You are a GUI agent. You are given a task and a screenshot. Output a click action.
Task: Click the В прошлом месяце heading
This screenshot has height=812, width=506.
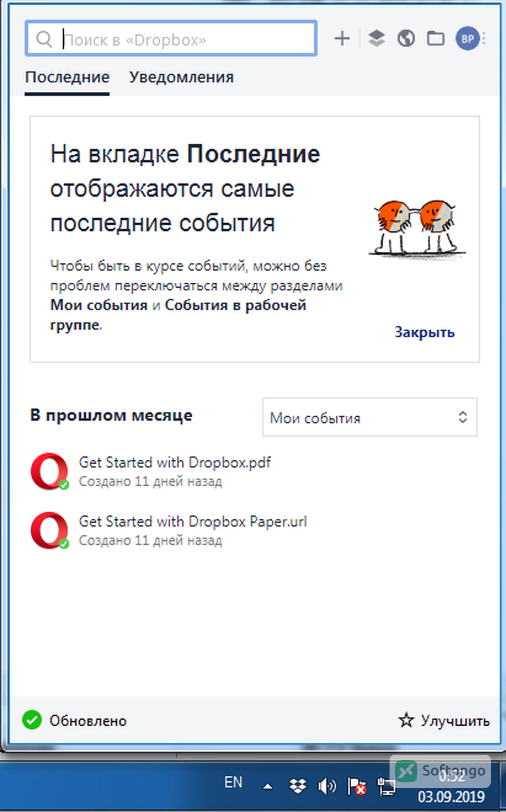pyautogui.click(x=111, y=416)
